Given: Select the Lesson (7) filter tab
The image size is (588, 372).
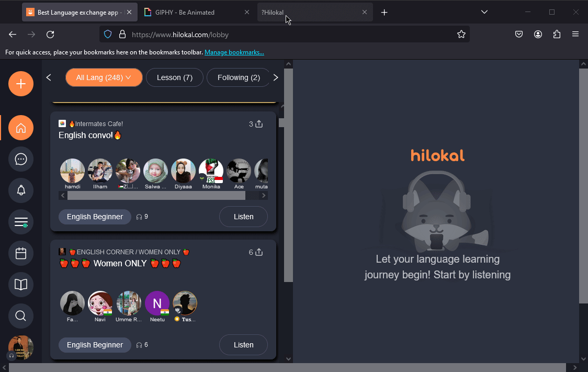Looking at the screenshot, I should point(175,77).
